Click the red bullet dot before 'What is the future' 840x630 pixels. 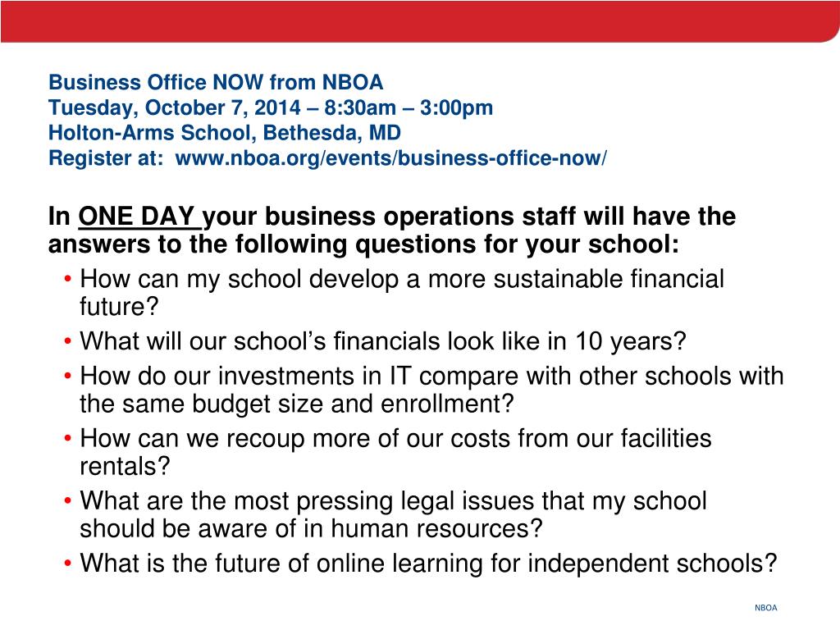[x=67, y=564]
